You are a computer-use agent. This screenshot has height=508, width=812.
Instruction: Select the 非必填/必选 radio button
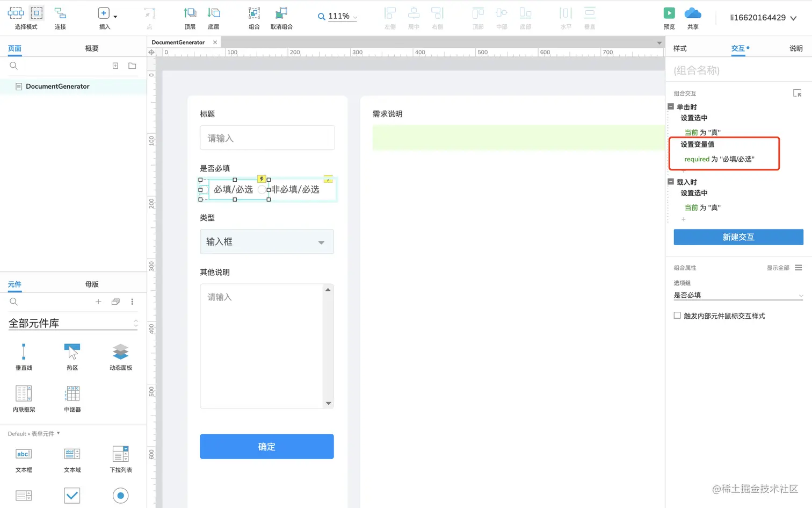[262, 190]
